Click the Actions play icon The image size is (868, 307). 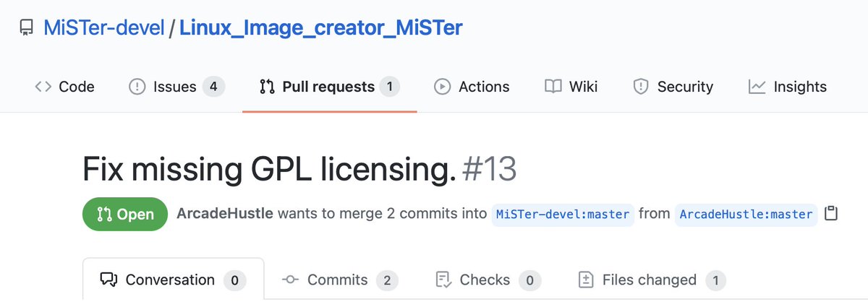(x=442, y=87)
